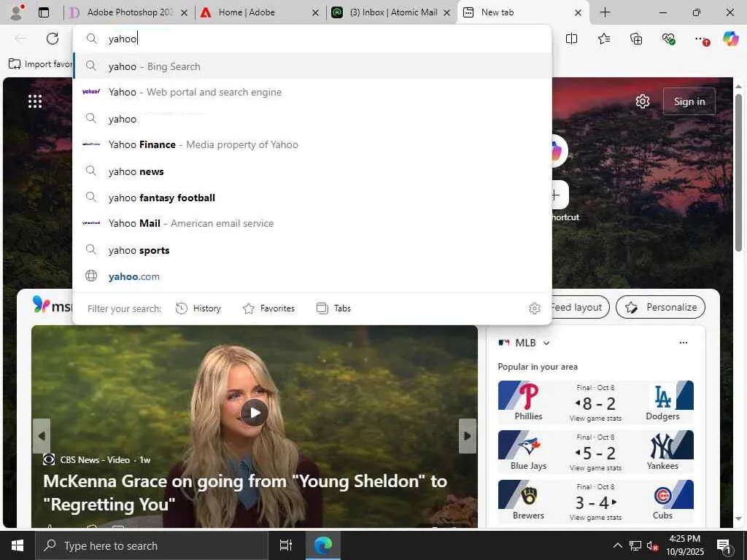Click the Cubs team logo
The image size is (747, 560).
(x=662, y=496)
